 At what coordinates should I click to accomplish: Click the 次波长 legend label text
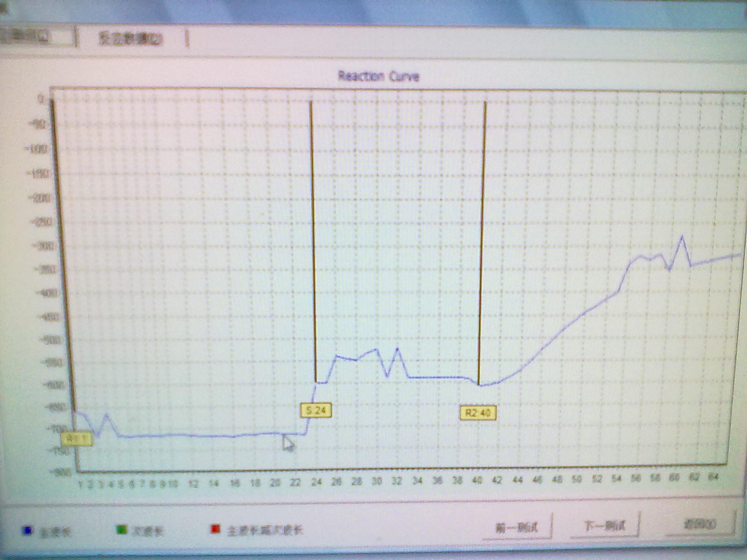pyautogui.click(x=148, y=531)
